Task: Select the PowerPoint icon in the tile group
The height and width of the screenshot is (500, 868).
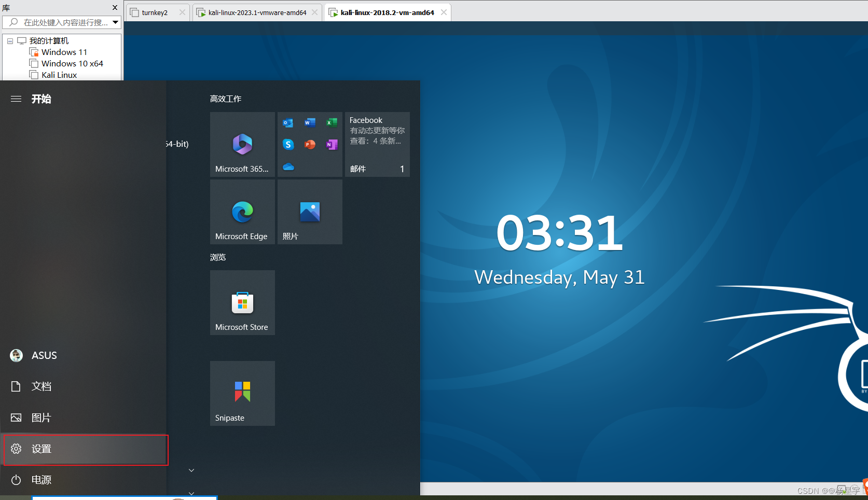Action: click(x=310, y=145)
